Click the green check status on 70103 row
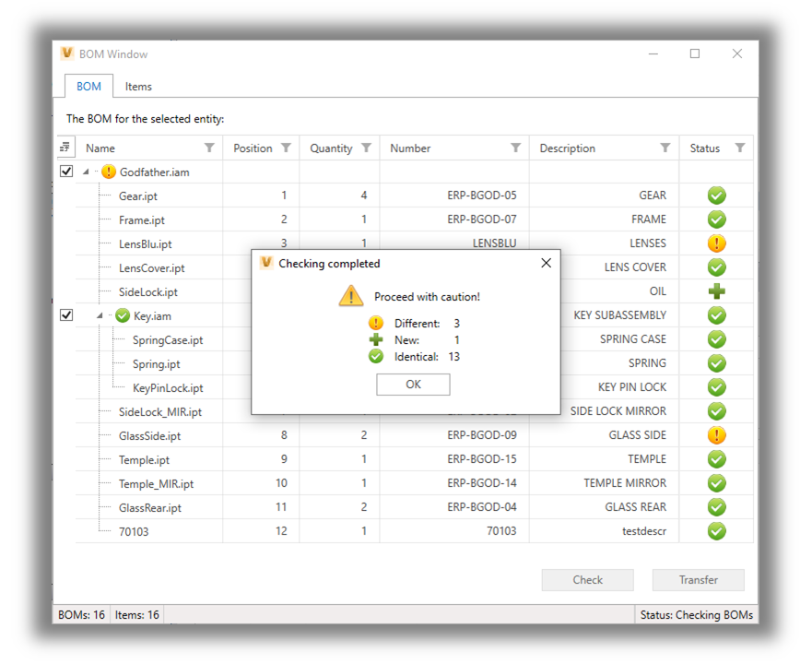The image size is (812, 664). [716, 530]
